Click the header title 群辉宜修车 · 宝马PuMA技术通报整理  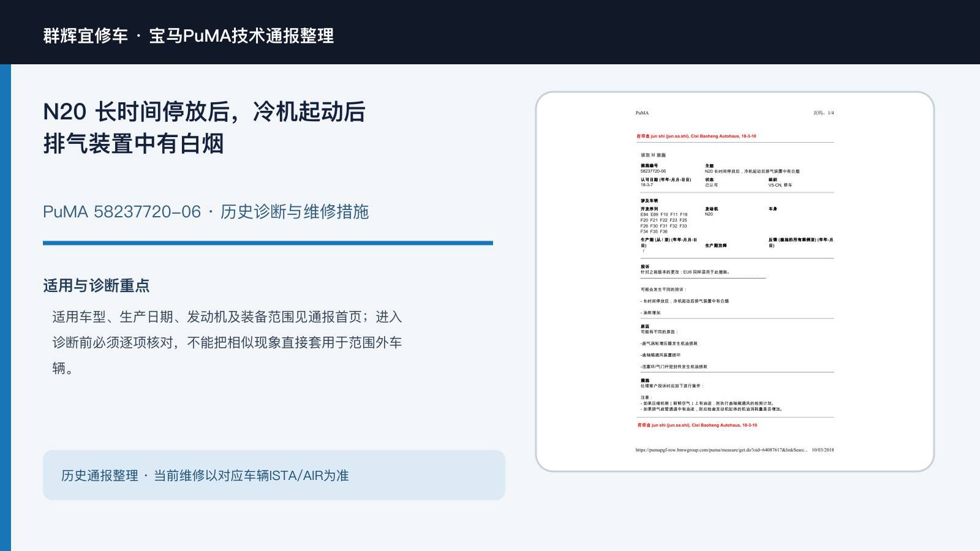(x=189, y=36)
